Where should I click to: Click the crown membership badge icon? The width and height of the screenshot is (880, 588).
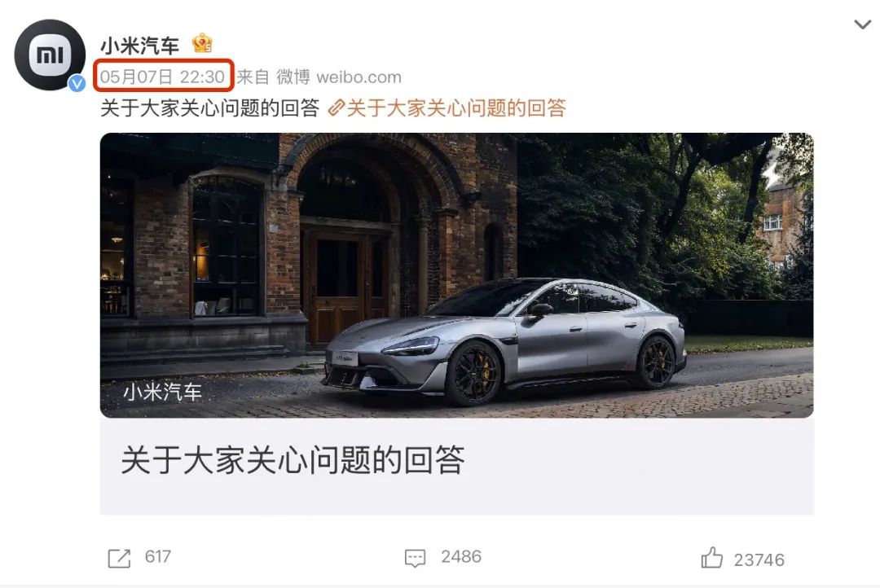[202, 43]
